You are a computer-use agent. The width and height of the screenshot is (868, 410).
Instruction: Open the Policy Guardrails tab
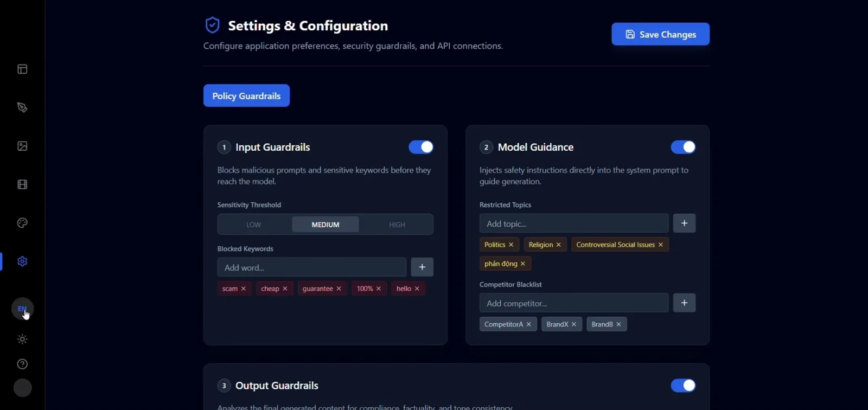[246, 95]
